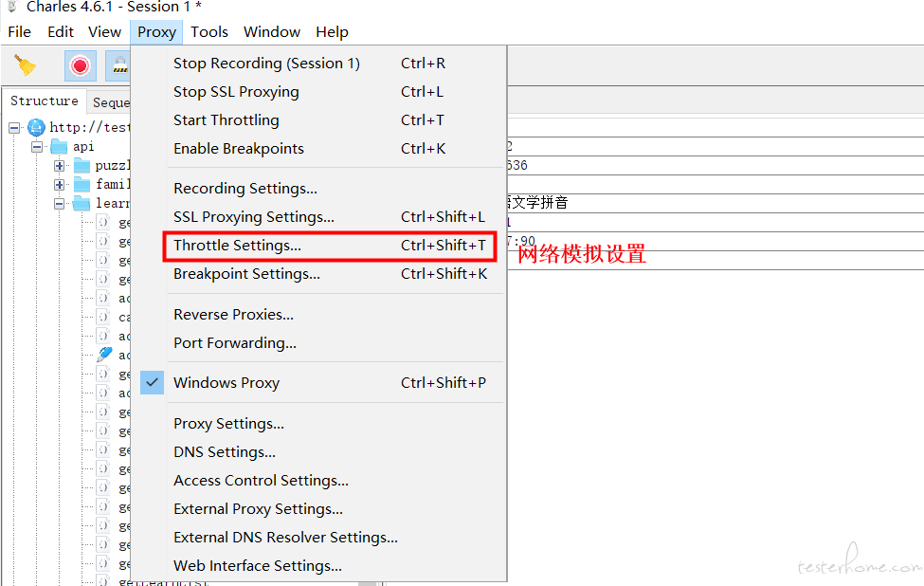Open DNS Settings...
This screenshot has height=586, width=924.
click(318, 451)
